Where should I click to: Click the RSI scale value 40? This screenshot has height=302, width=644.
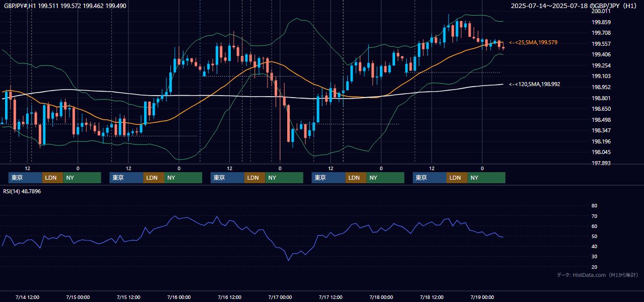click(x=594, y=247)
